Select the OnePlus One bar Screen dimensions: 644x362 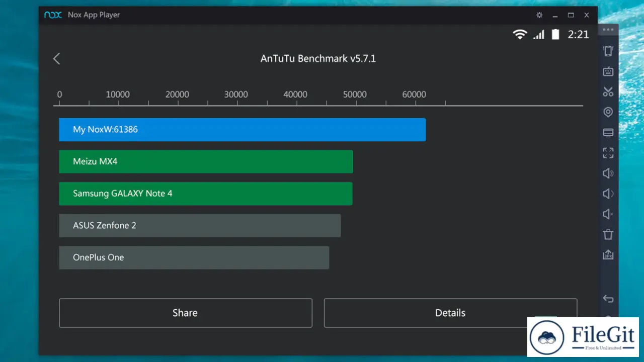click(x=194, y=257)
